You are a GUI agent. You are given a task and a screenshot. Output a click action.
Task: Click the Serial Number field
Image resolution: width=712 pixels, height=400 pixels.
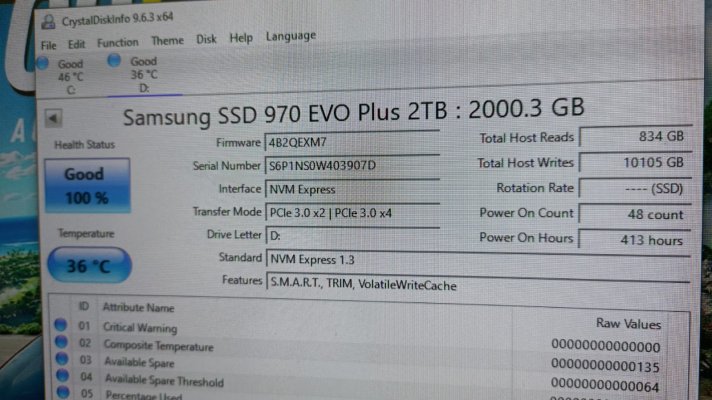coord(352,165)
